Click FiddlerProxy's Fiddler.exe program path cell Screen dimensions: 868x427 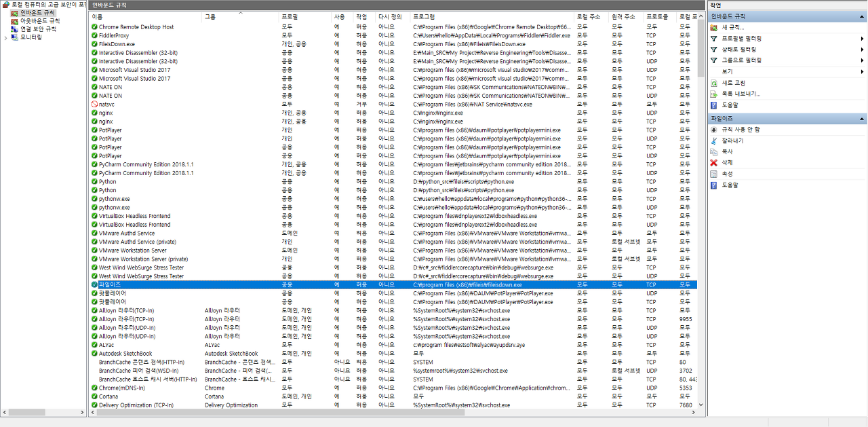[x=492, y=35]
